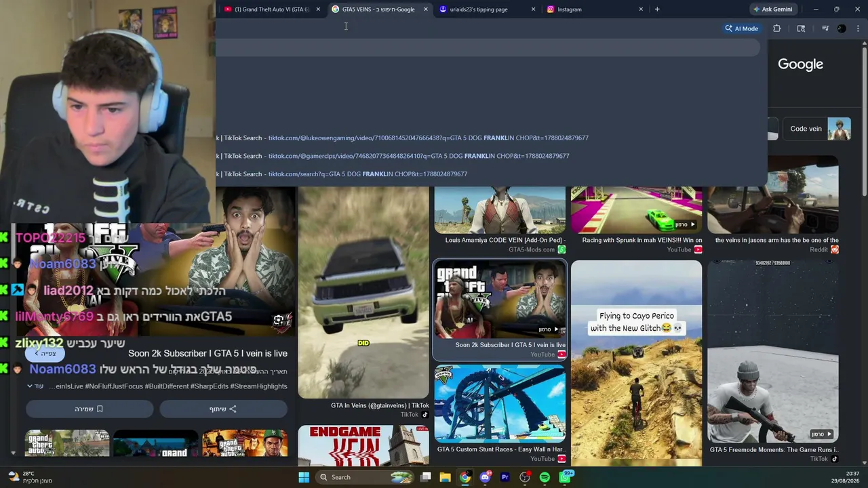Open OBS Studio from the taskbar

pos(525,477)
